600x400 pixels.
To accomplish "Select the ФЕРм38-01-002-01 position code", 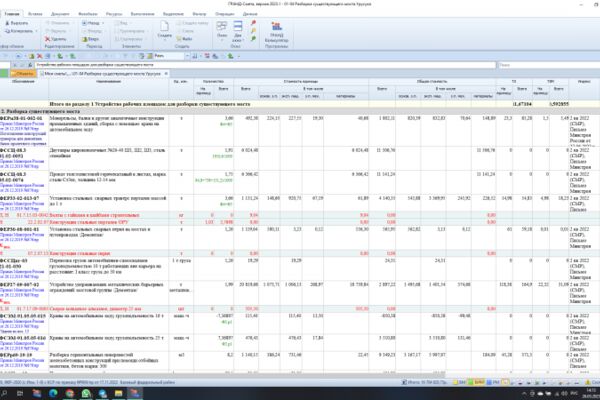I will [21, 118].
